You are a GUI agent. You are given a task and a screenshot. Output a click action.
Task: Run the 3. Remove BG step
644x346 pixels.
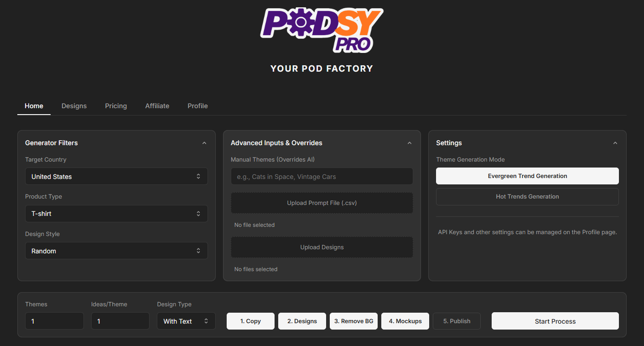coord(353,321)
